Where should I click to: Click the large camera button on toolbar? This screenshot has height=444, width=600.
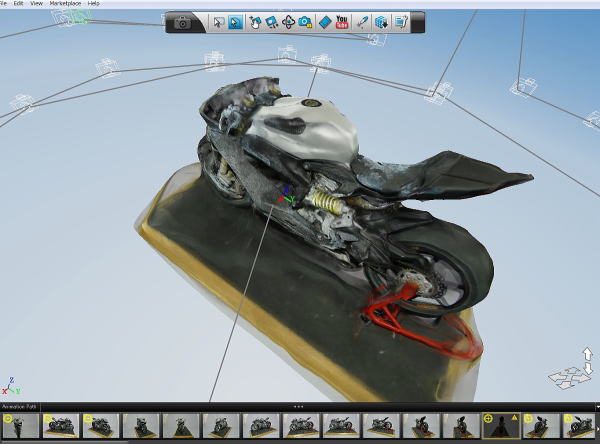(x=183, y=23)
